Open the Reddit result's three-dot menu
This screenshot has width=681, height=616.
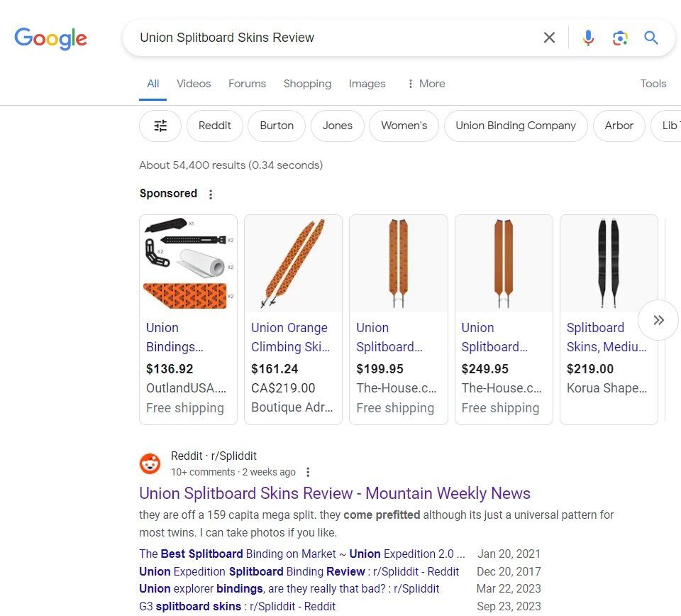click(307, 472)
